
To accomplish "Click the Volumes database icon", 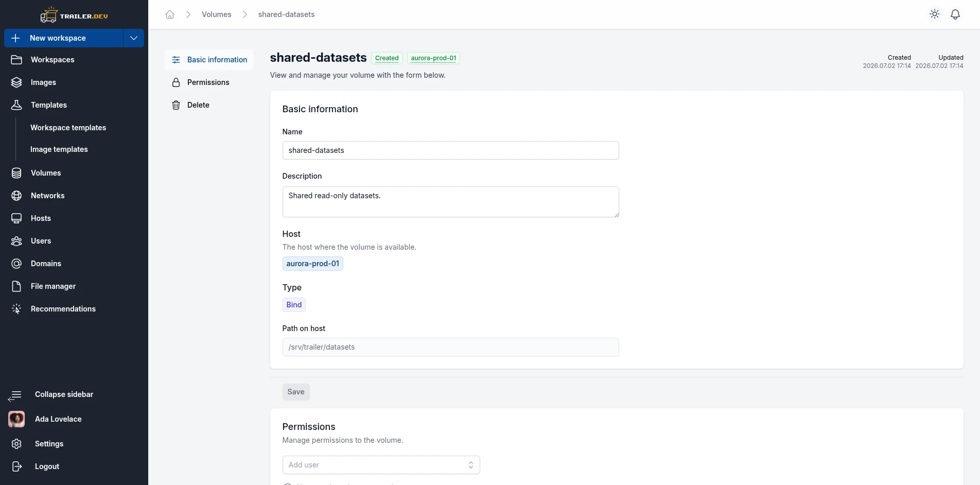I will [x=16, y=173].
